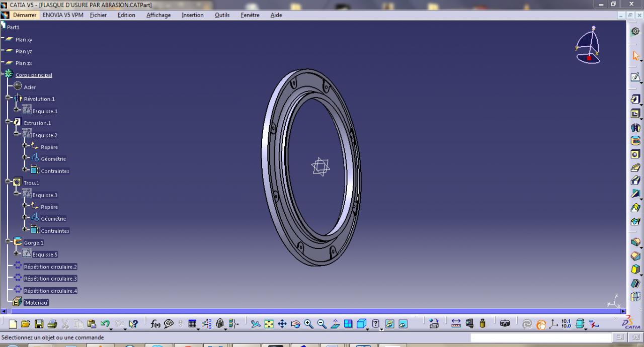Select the Rotate view tool

295,324
